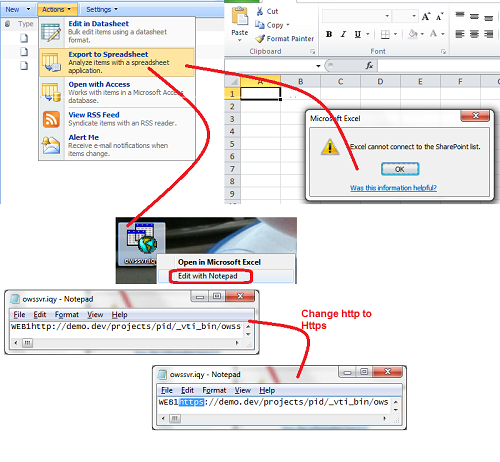The height and width of the screenshot is (462, 500).
Task: Open the font size dropdown
Action: pos(414,16)
